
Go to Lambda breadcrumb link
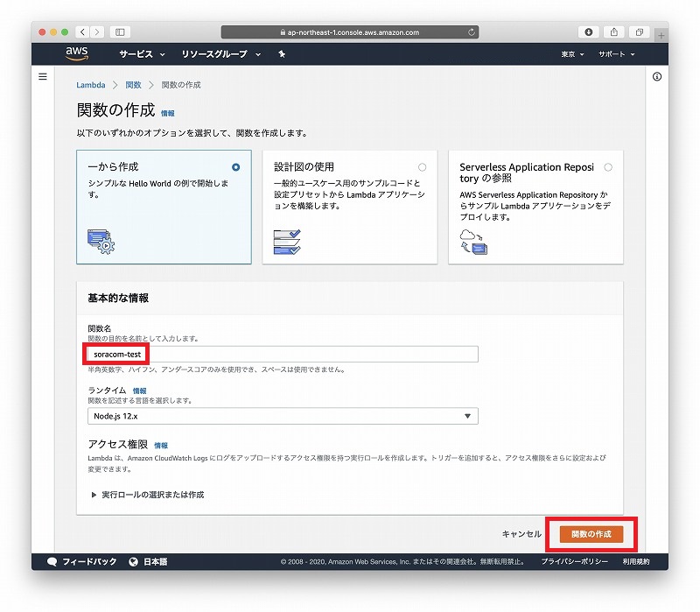pos(91,85)
